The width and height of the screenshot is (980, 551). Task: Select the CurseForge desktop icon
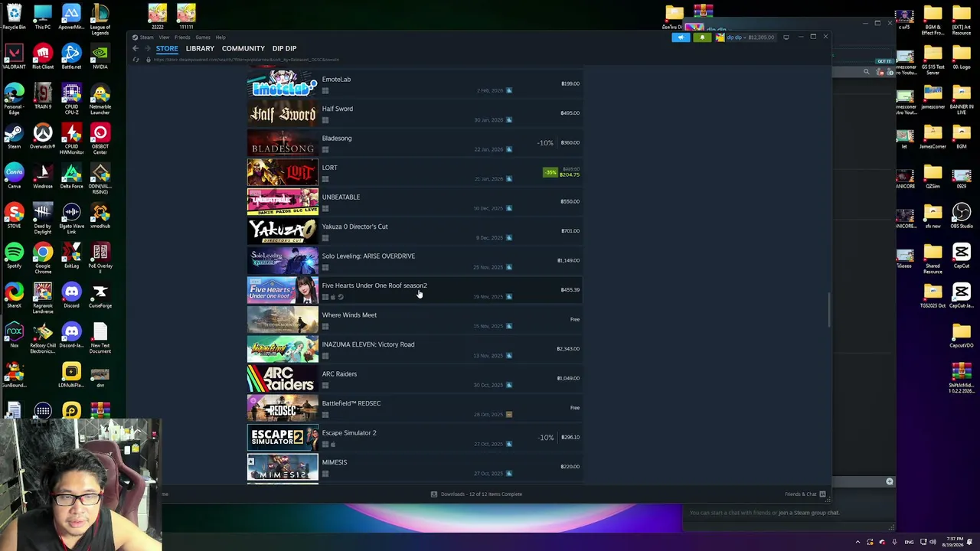click(x=100, y=296)
